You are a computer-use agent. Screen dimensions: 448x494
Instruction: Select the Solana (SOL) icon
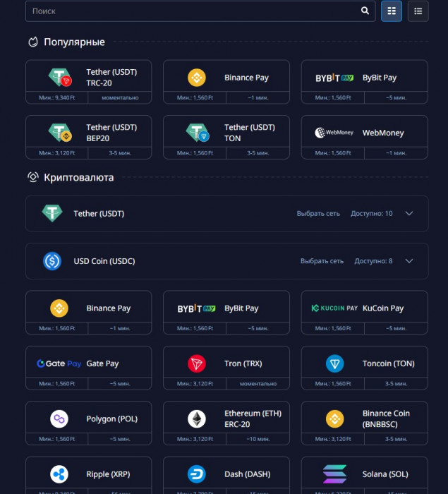334,474
